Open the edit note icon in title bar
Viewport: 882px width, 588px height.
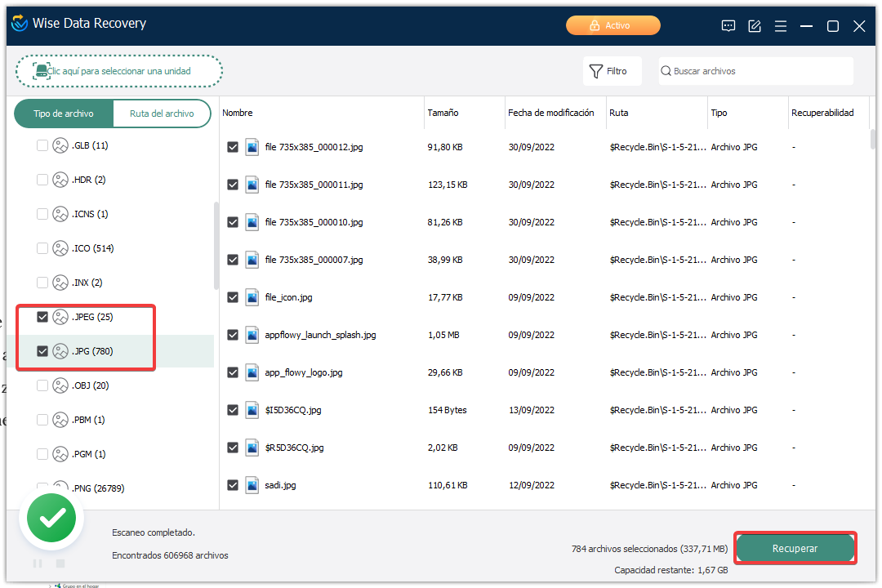coord(755,26)
